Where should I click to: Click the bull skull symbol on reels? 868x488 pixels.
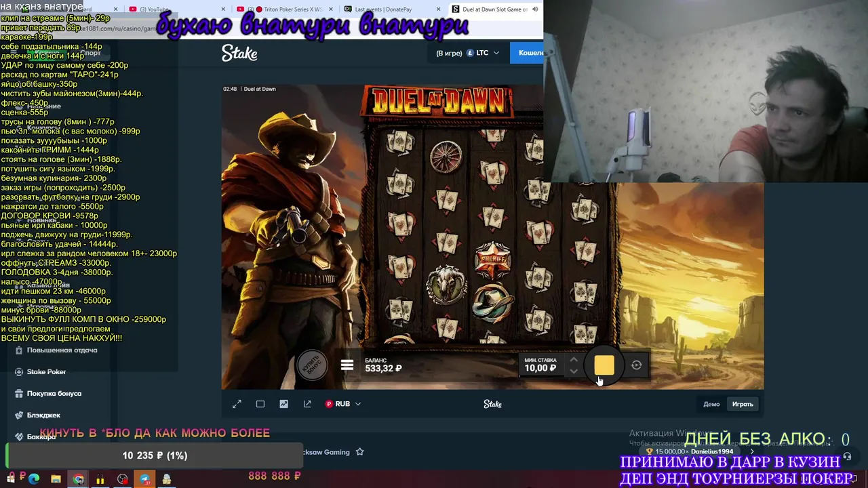point(446,285)
